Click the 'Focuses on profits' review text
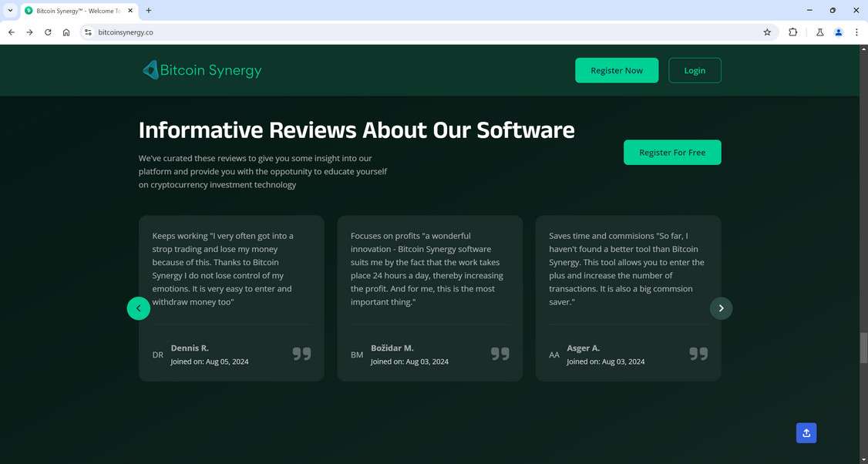Viewport: 868px width, 464px height. (x=427, y=268)
